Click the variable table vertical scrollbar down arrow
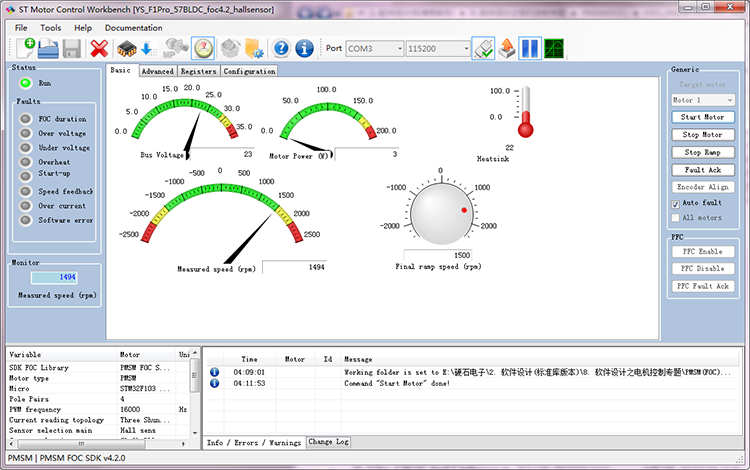Image resolution: width=750 pixels, height=470 pixels. pos(195,433)
